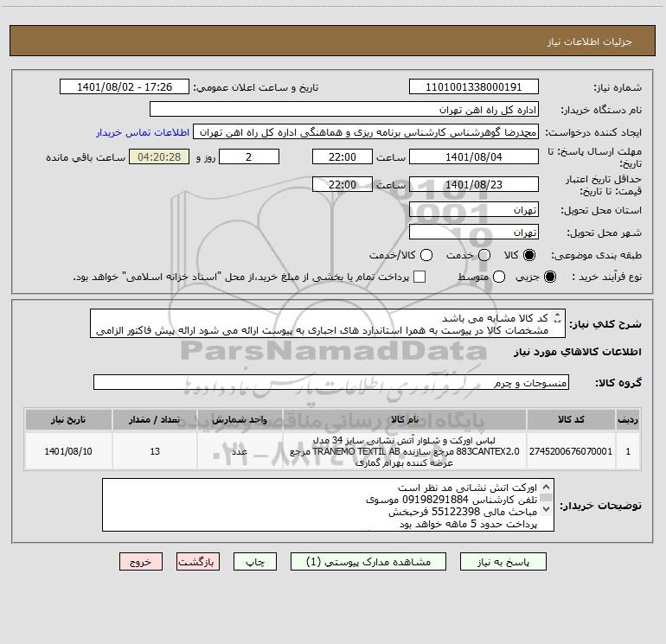The image size is (666, 644).
Task: Click the days remaining field showing 2
Action: click(x=249, y=156)
